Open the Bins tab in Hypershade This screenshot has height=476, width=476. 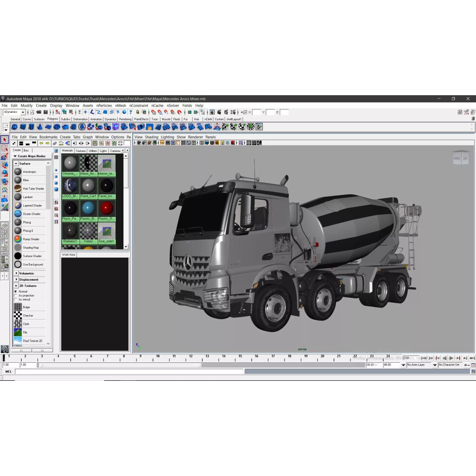pos(26,150)
